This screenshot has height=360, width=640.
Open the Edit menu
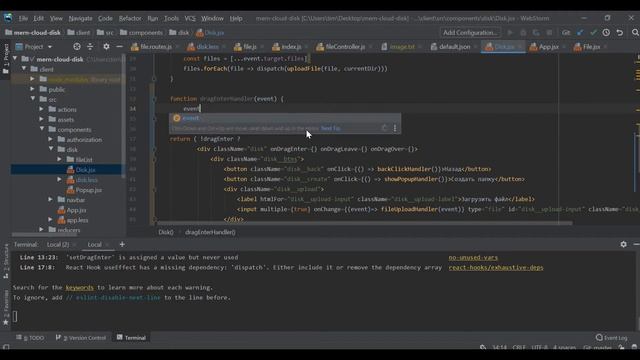coord(38,18)
